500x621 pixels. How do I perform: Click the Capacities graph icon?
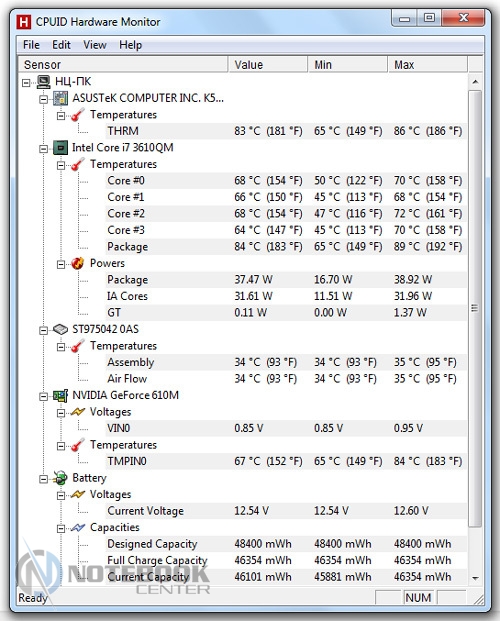[x=78, y=528]
